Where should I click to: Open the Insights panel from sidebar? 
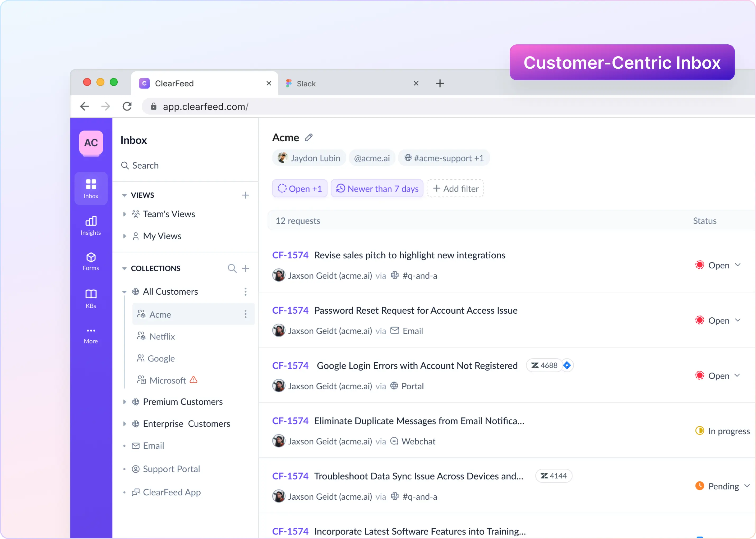pyautogui.click(x=91, y=226)
